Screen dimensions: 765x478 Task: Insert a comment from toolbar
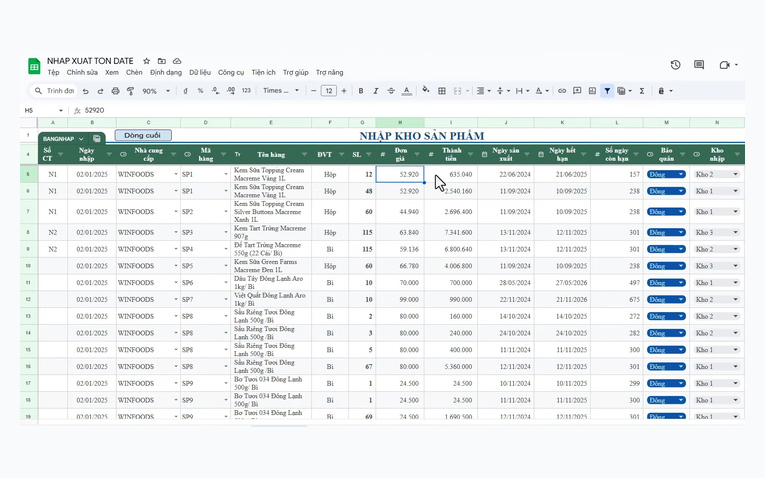(x=577, y=91)
